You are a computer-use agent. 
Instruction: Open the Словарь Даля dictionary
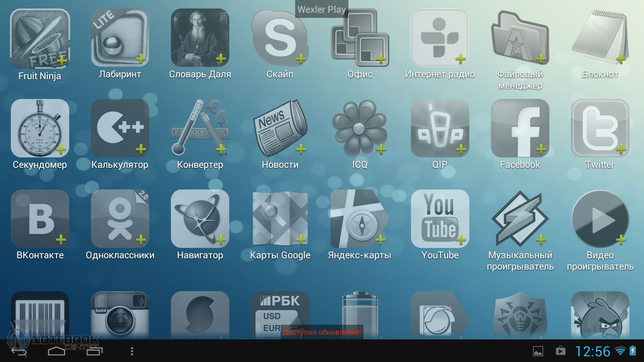click(x=200, y=39)
